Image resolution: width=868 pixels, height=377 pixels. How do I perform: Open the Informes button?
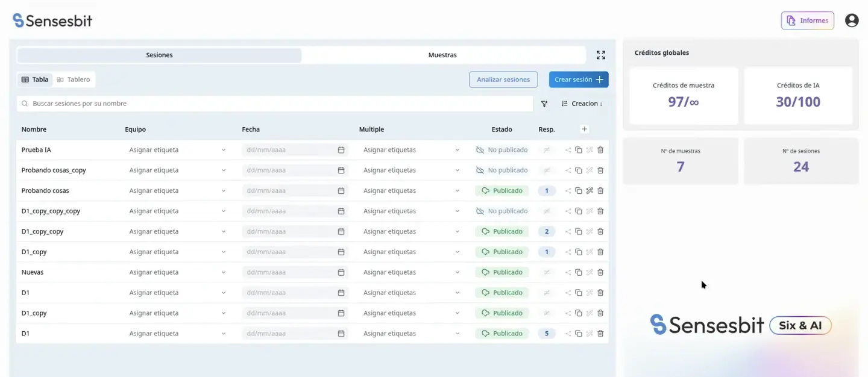click(x=808, y=20)
